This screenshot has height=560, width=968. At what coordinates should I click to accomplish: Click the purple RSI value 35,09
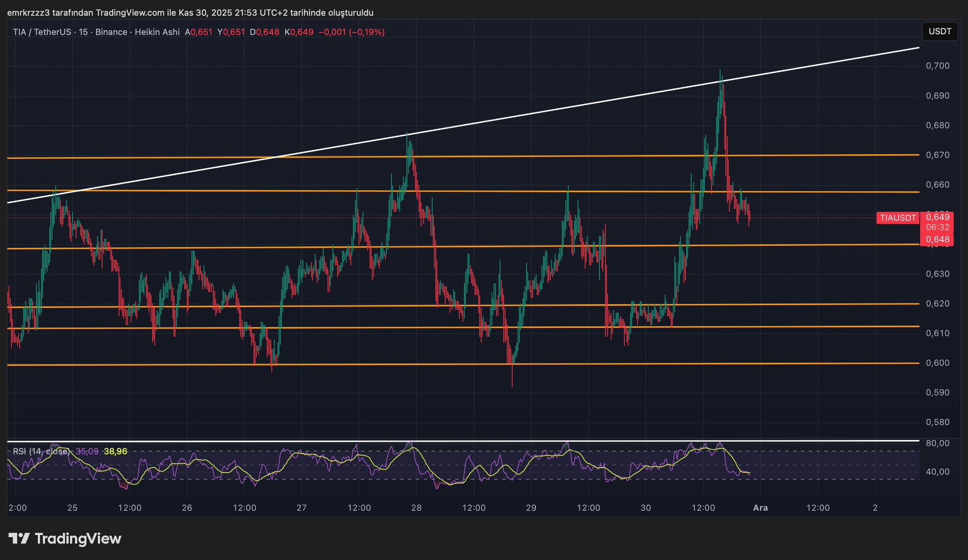pos(87,451)
